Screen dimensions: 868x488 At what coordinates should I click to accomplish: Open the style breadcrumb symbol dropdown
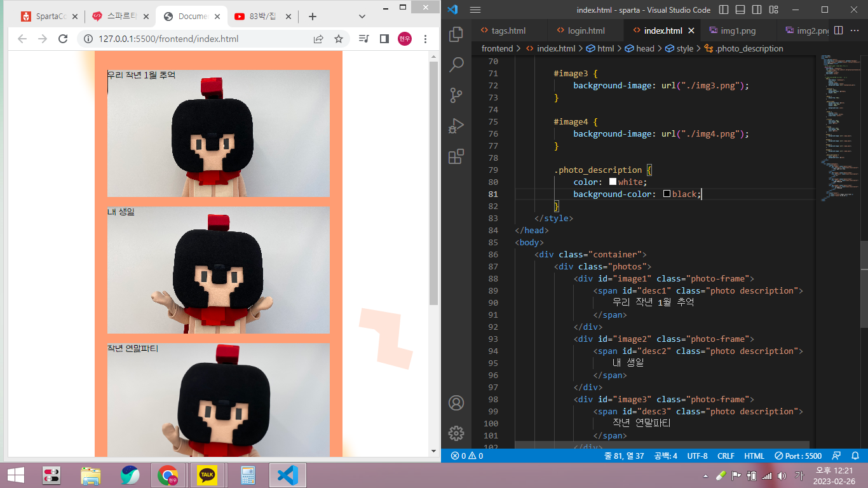(x=679, y=48)
